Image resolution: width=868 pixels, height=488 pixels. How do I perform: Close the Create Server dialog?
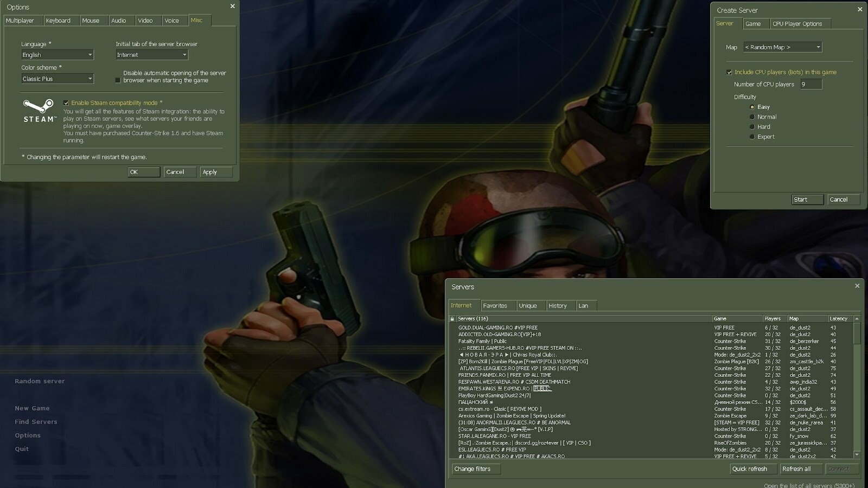(859, 9)
